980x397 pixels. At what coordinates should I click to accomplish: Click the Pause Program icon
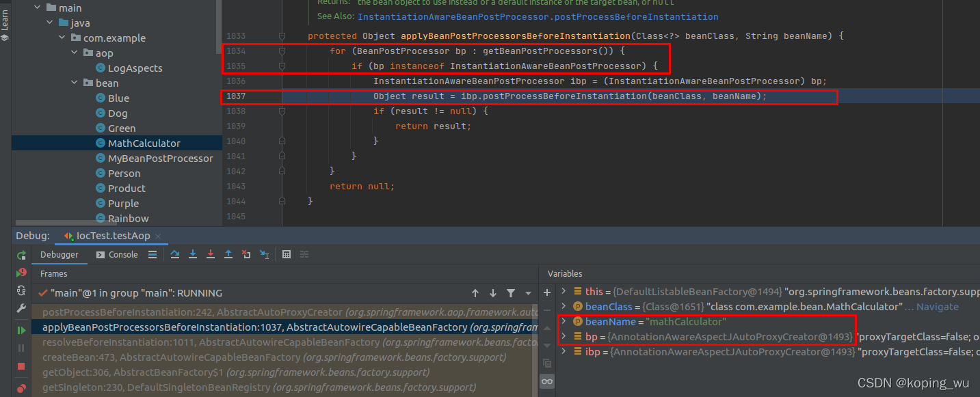pyautogui.click(x=21, y=348)
